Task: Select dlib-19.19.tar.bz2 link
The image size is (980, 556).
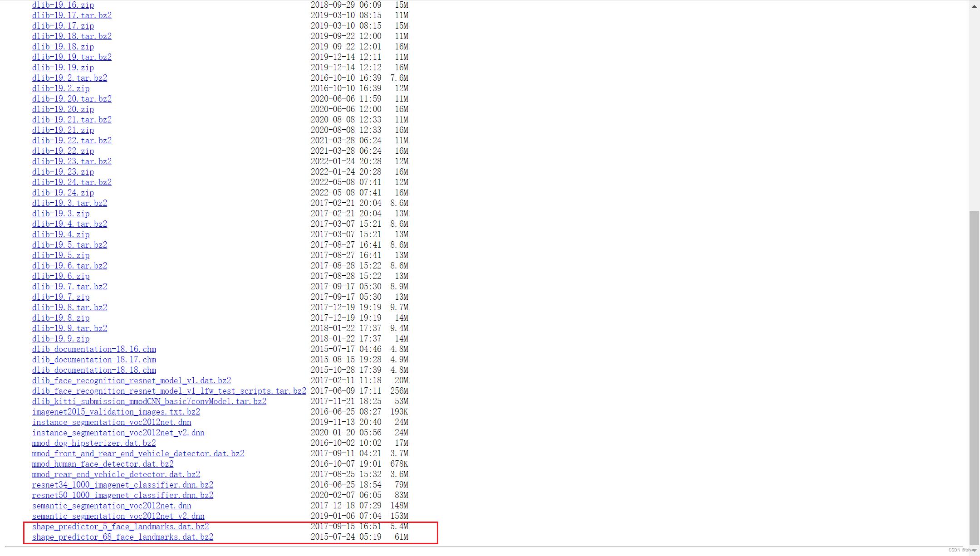Action: [72, 57]
